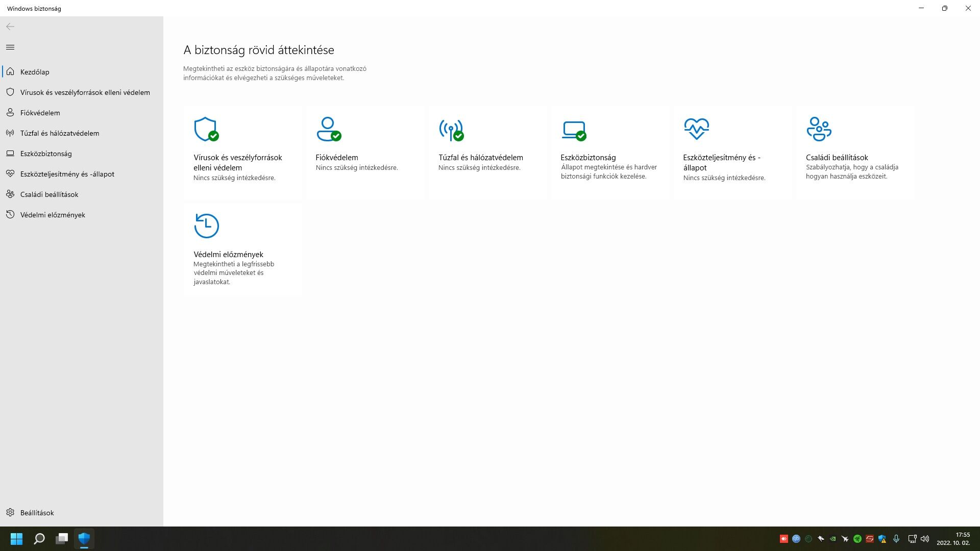This screenshot has height=551, width=980.
Task: Click Windows Security taskbar app icon
Action: (x=84, y=539)
